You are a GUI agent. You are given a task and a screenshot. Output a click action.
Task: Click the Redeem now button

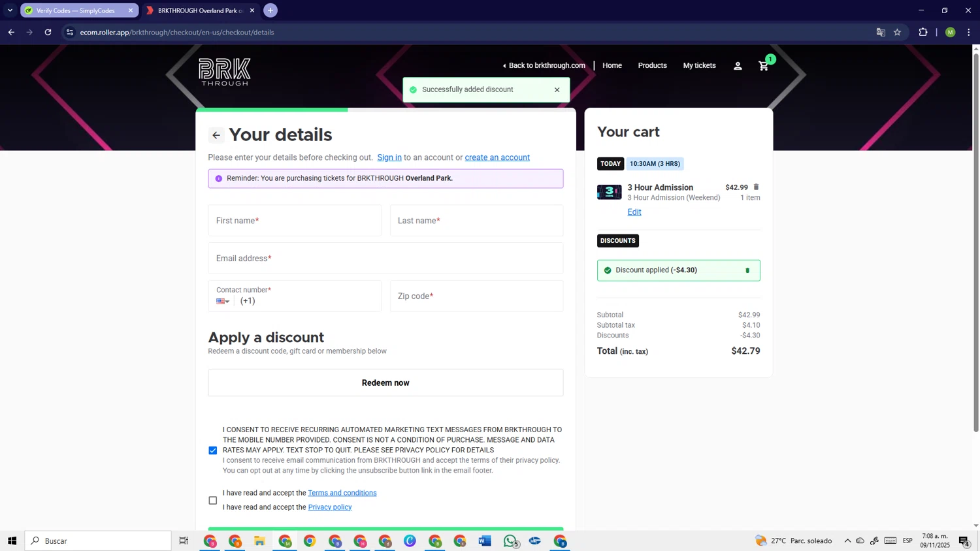385,383
